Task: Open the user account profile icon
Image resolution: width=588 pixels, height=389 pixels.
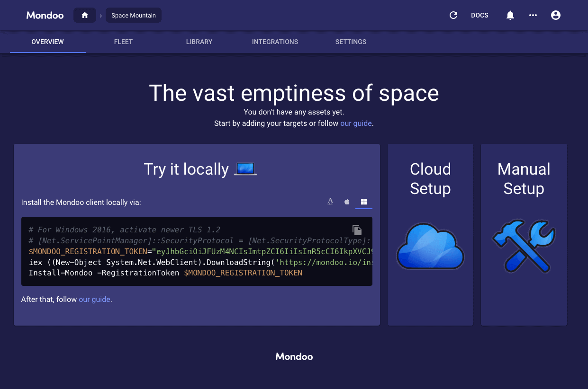Action: (x=556, y=15)
